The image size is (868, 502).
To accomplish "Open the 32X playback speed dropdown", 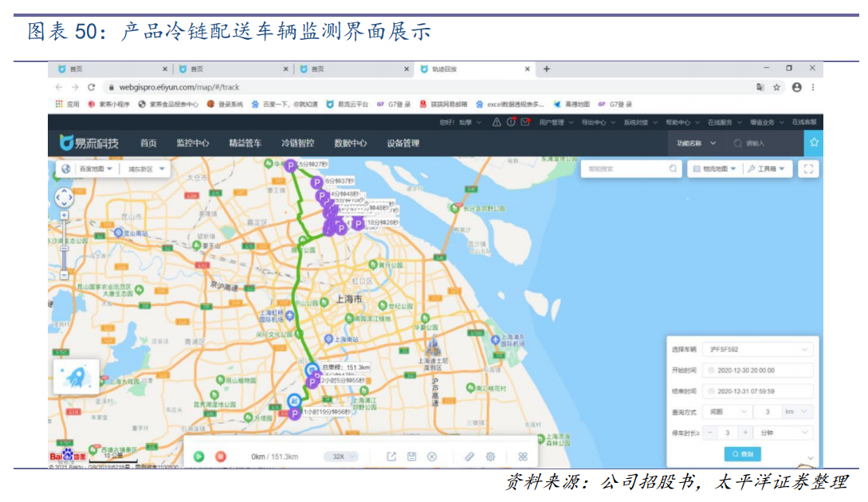I will [x=340, y=457].
